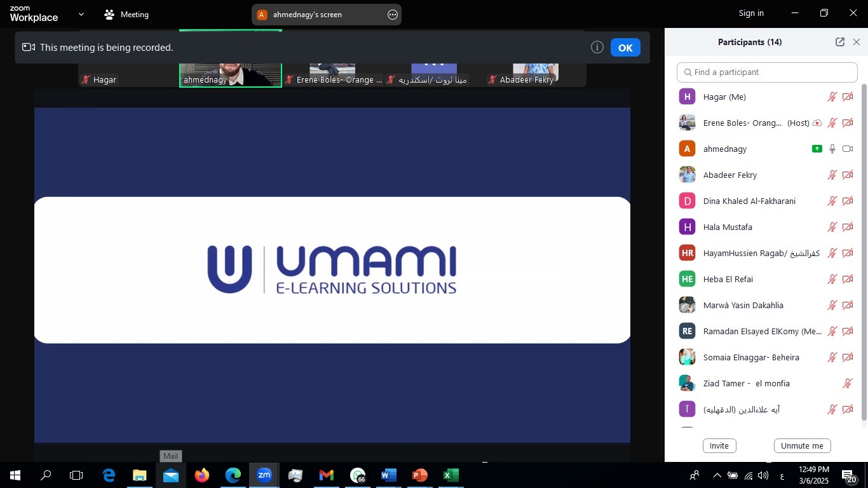This screenshot has width=868, height=488.
Task: Click the D avatar of Dina Khaled
Action: (x=687, y=201)
